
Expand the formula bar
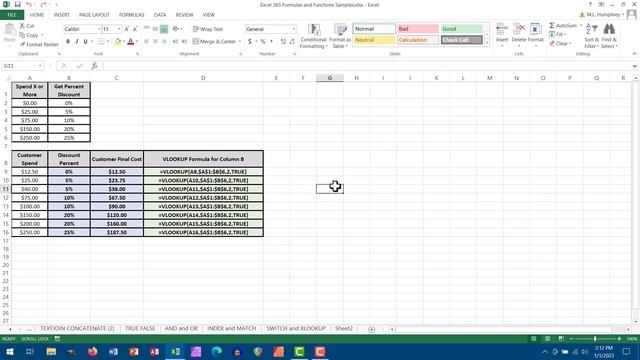[634, 66]
